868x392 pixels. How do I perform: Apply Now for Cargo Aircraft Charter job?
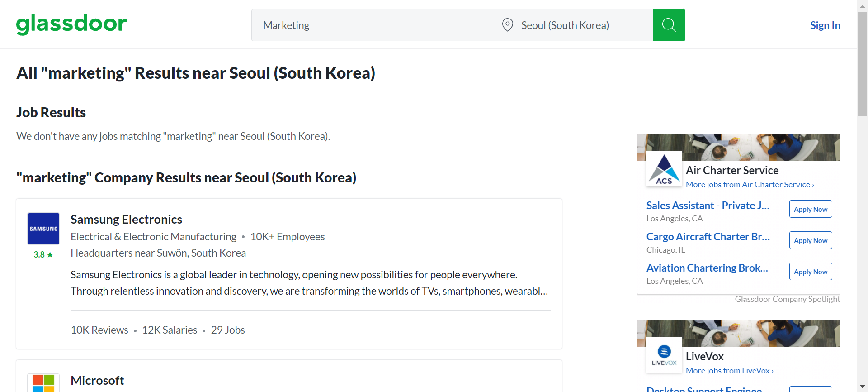click(811, 240)
